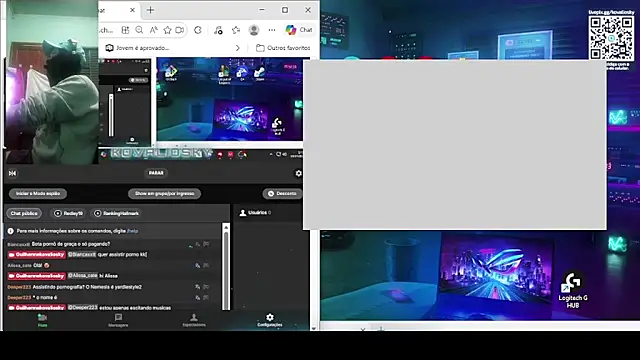
Task: Click the media control music note icon
Action: (x=218, y=30)
